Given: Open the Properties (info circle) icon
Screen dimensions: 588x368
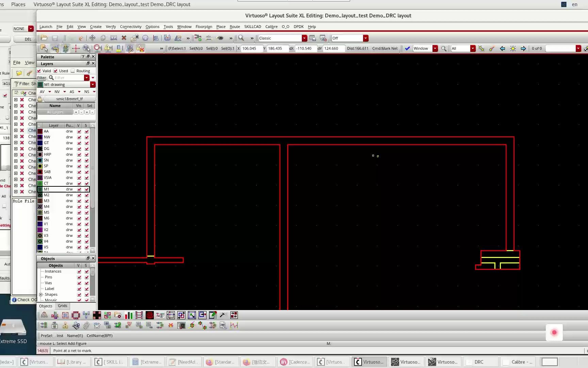Looking at the screenshot, I should point(145,38).
